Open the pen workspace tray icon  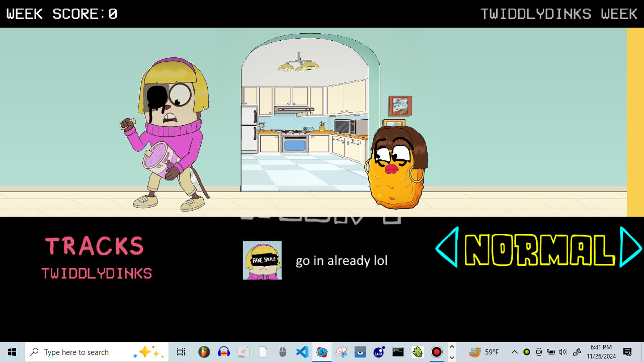coord(577,352)
